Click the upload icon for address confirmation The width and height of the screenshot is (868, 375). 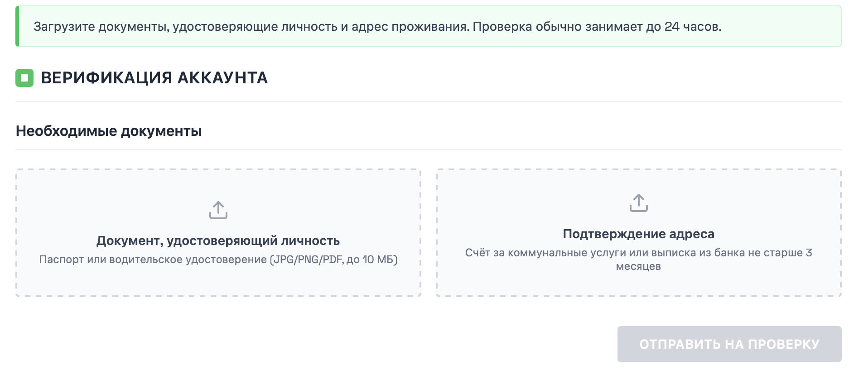[638, 203]
